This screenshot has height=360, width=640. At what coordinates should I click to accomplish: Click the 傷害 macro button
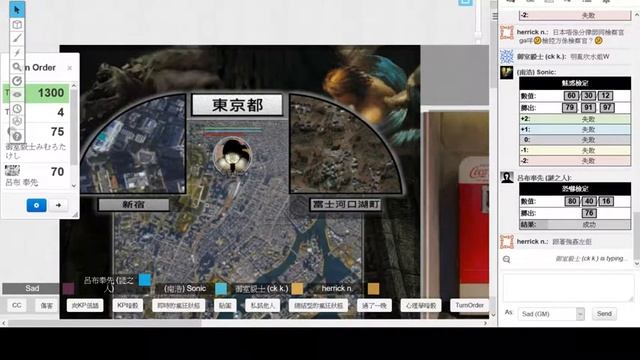click(47, 305)
